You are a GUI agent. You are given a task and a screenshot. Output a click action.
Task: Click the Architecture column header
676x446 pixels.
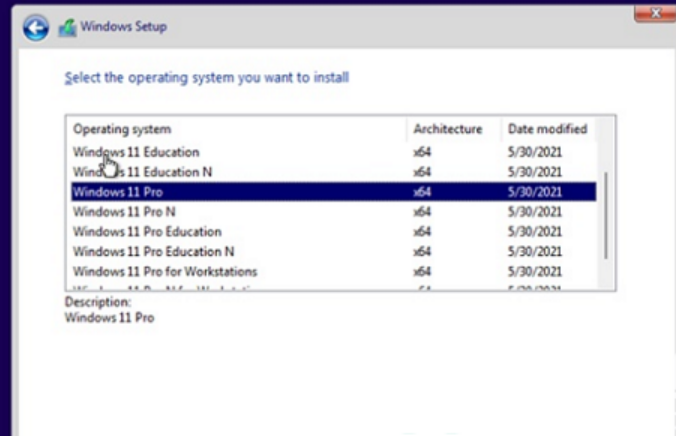(448, 129)
